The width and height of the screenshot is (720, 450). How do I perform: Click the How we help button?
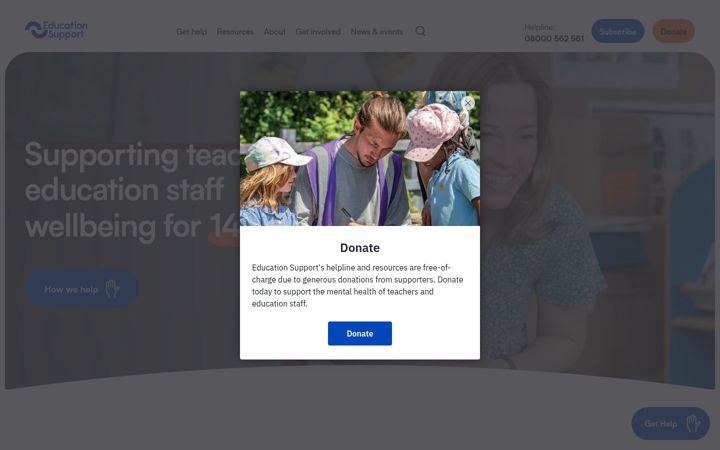click(82, 289)
